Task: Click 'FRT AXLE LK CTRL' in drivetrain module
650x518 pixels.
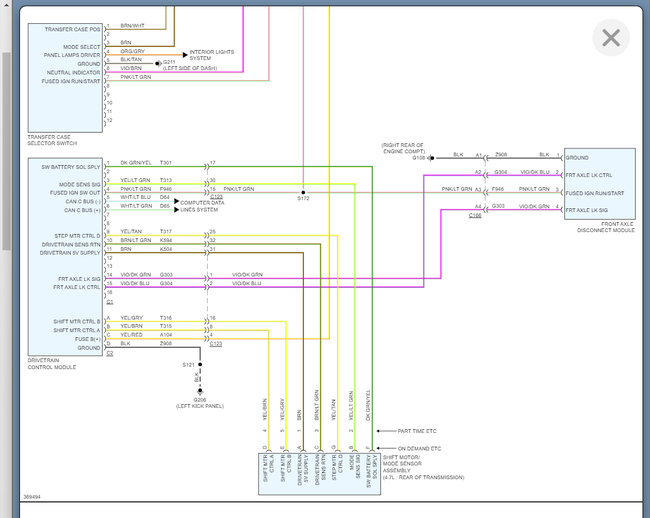Action: [x=77, y=287]
